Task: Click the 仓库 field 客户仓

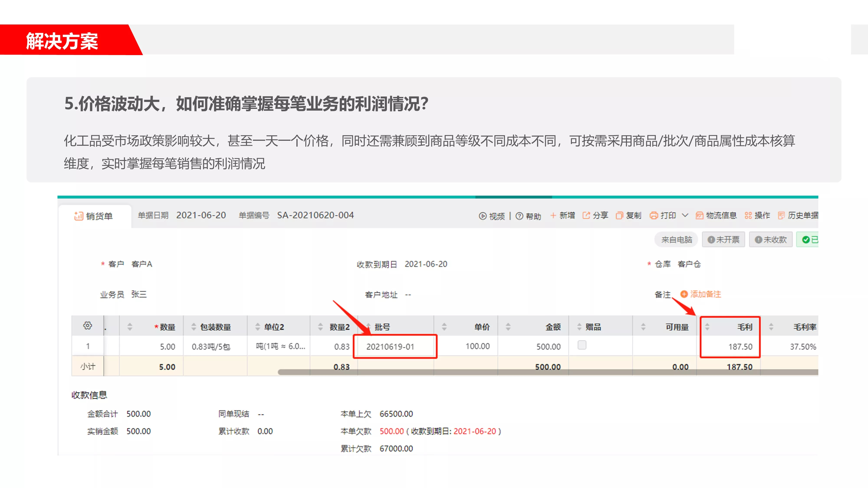Action: coord(689,264)
